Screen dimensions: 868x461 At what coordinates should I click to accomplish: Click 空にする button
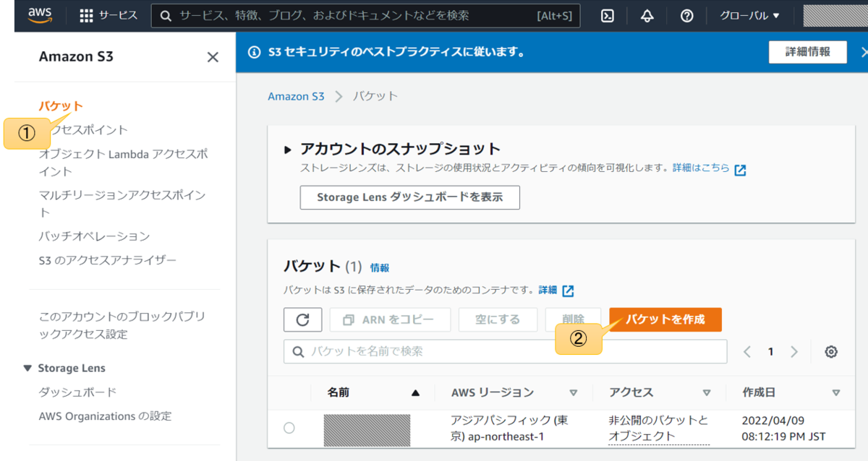pyautogui.click(x=497, y=319)
